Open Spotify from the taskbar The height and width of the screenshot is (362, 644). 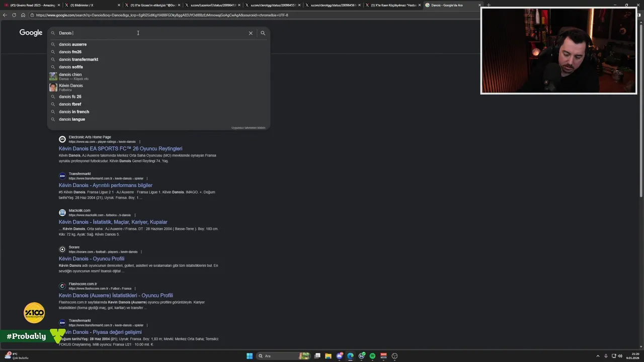click(x=373, y=356)
